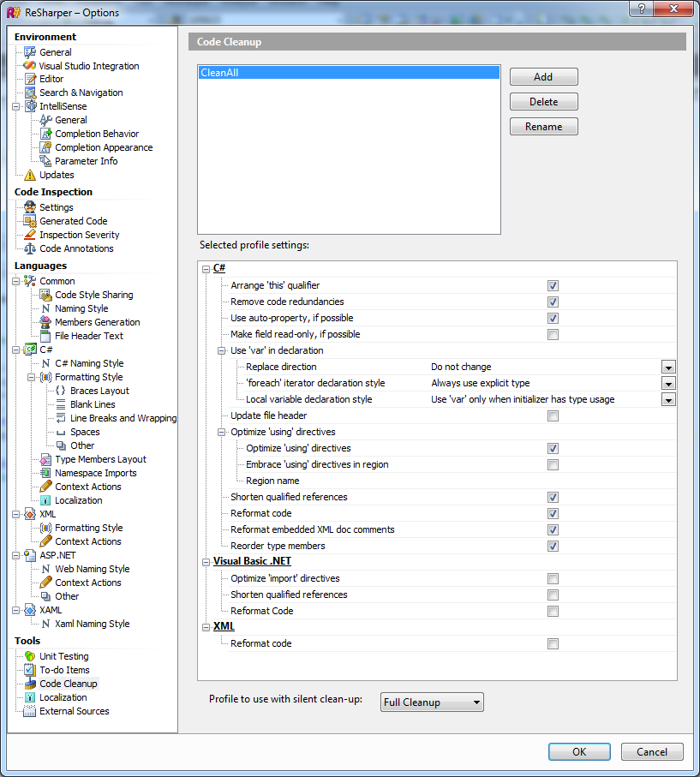Uncheck Reorder type members
The image size is (700, 777).
click(553, 546)
